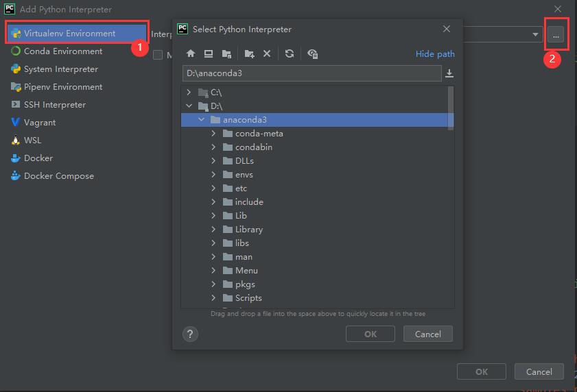Select the anaconda3 tree row
Screen dimensions: 577x392
tap(317, 119)
